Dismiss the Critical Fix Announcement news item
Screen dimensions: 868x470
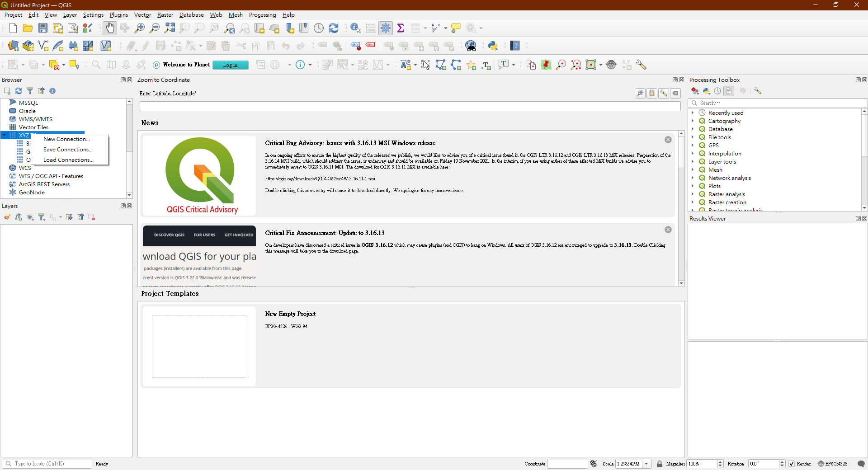(668, 230)
